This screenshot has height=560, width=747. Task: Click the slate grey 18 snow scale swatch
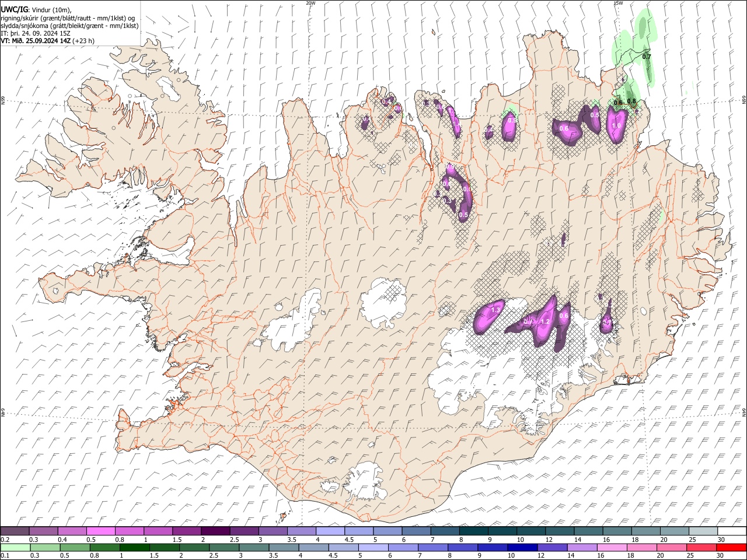click(646, 531)
